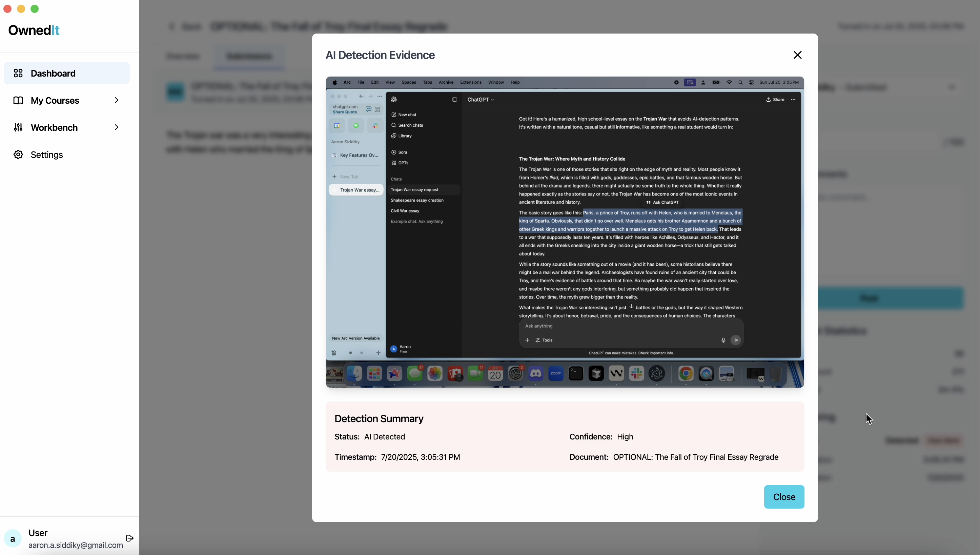This screenshot has width=980, height=555.
Task: Open the Extensions menu in the Arc screenshot
Action: [x=471, y=82]
